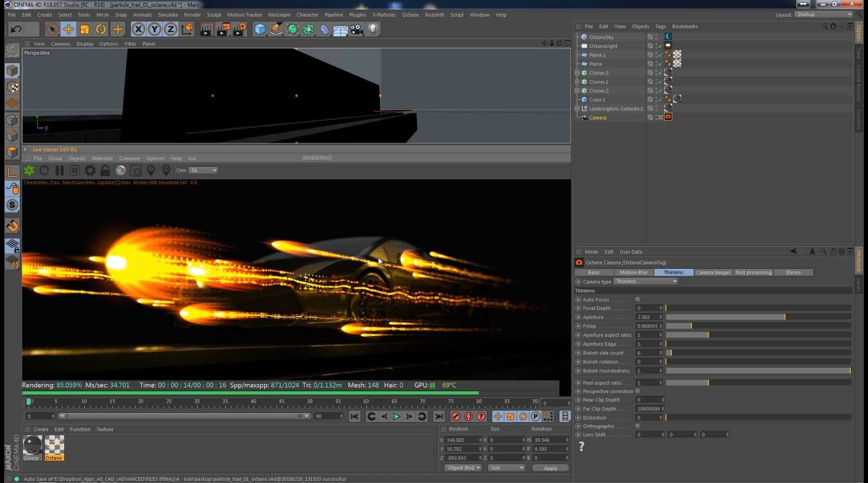Add a Camera object from the toolbar

click(356, 29)
